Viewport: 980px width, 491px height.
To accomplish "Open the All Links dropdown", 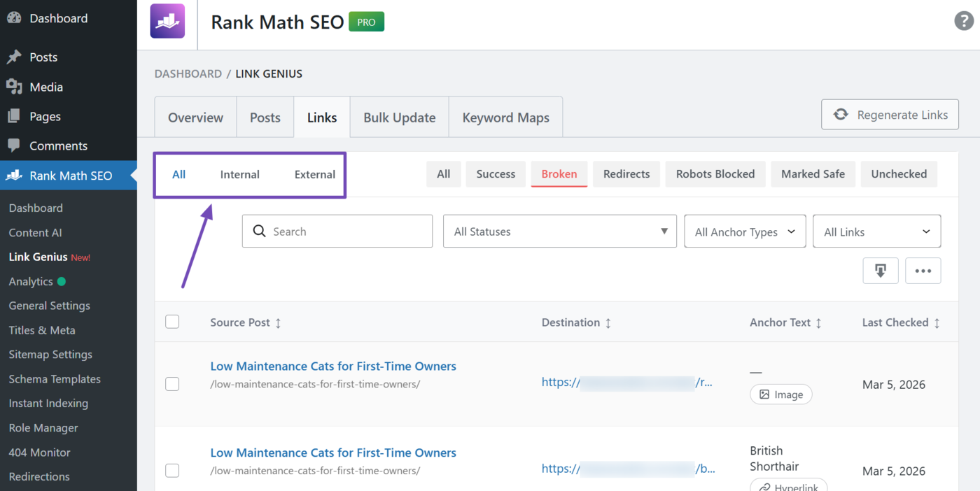I will pos(877,232).
